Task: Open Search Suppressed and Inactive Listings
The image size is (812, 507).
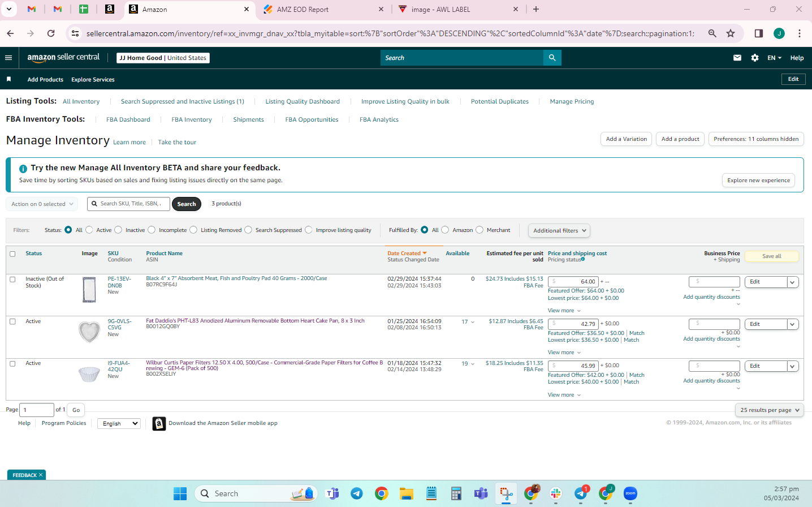Action: click(x=183, y=102)
